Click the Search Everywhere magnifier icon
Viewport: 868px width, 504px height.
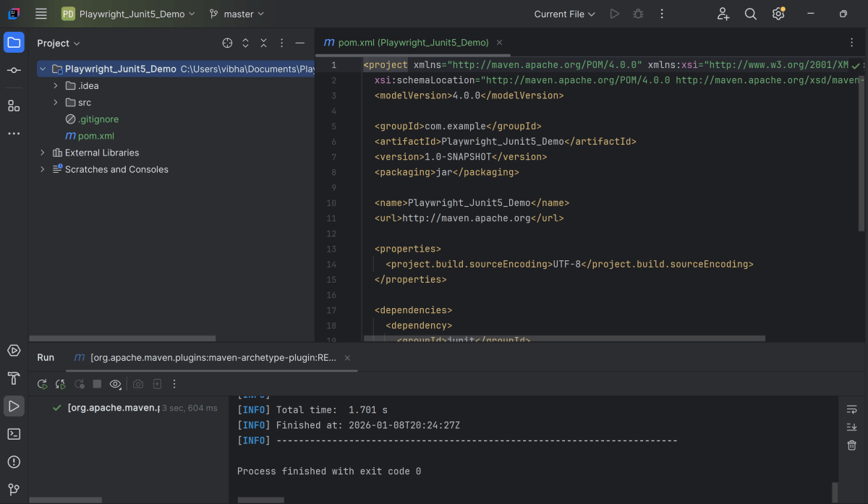click(751, 14)
